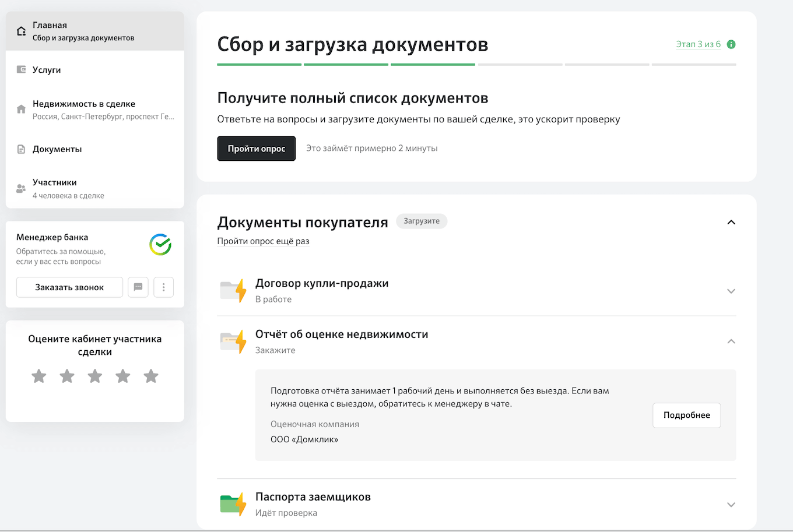Click the wallet icon next to Услуги
This screenshot has height=532, width=793.
pos(22,69)
